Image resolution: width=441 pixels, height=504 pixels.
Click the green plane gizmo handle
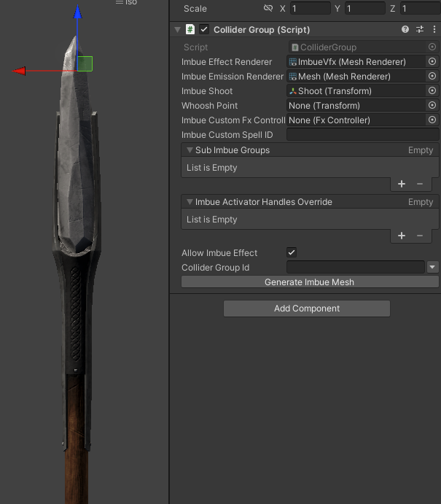85,63
